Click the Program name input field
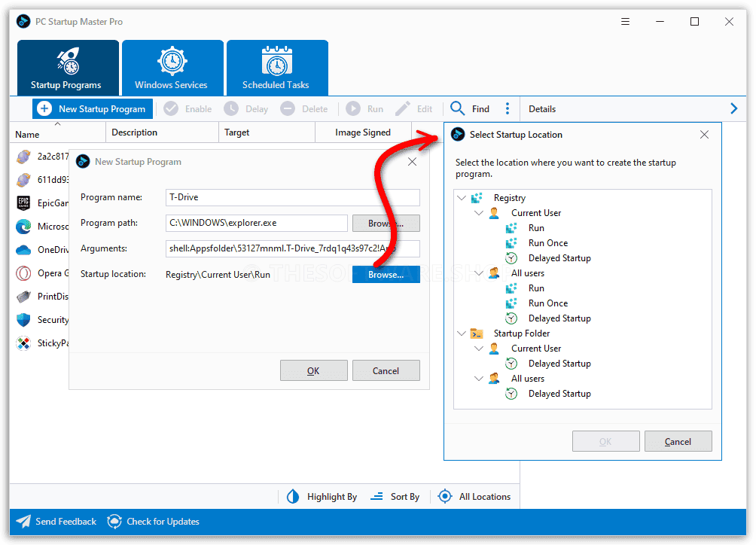The height and width of the screenshot is (545, 756). [x=293, y=197]
